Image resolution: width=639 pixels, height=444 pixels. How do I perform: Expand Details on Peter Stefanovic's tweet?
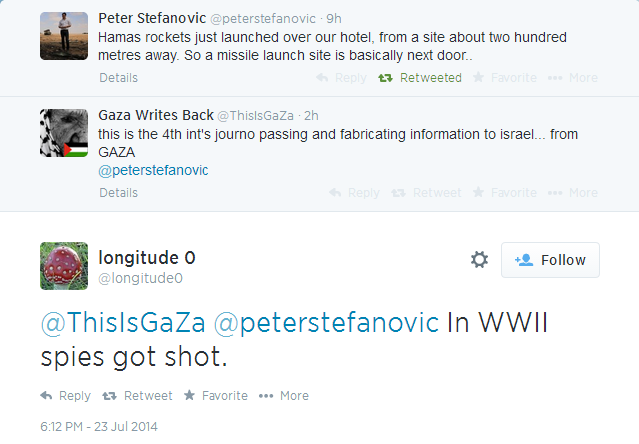click(119, 78)
